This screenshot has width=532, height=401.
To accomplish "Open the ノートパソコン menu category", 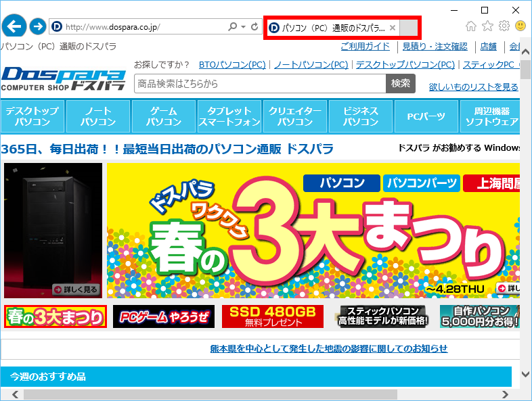I will [98, 116].
